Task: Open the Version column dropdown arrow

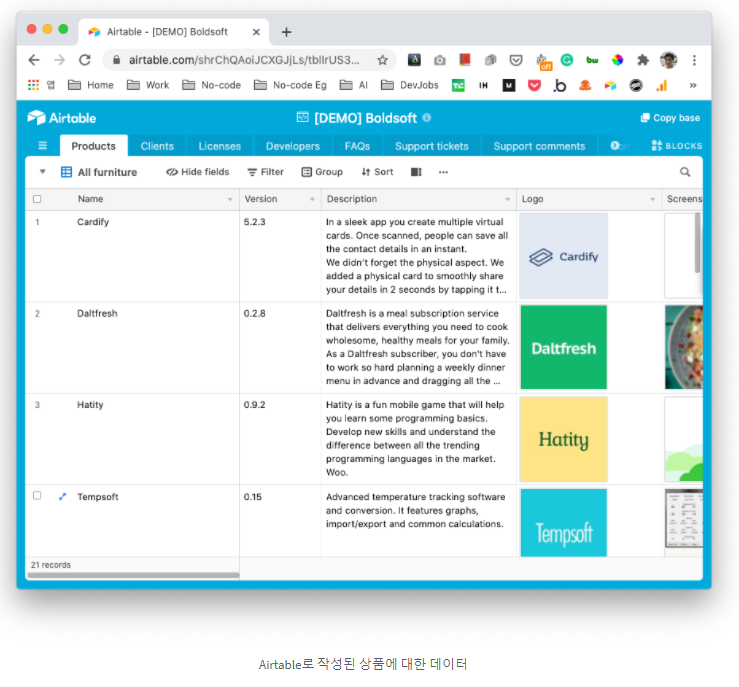Action: pyautogui.click(x=312, y=199)
